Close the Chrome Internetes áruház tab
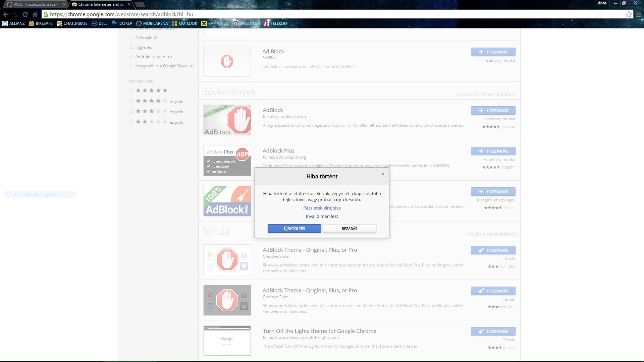 [129, 4]
